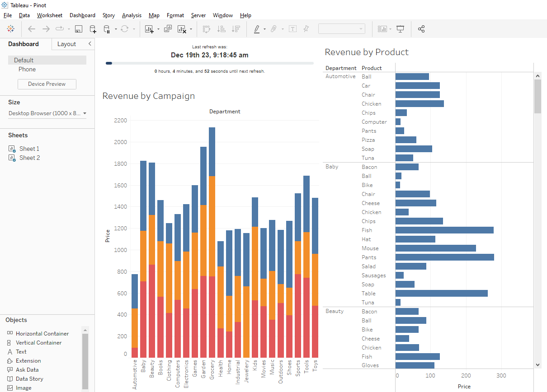Viewport: 547px width, 392px height.
Task: Select Sheet 2 in Sheets list
Action: tap(29, 158)
